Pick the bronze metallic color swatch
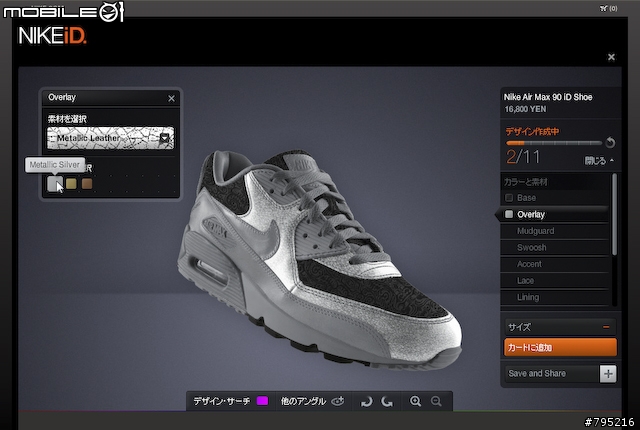 pyautogui.click(x=87, y=184)
